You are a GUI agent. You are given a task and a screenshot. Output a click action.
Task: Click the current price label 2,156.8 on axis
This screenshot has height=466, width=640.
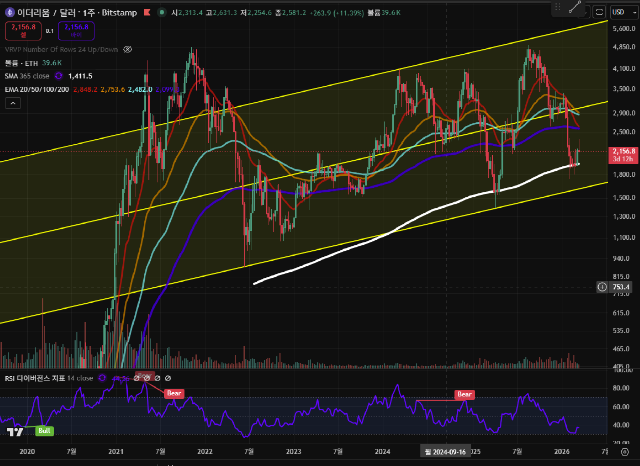click(623, 155)
